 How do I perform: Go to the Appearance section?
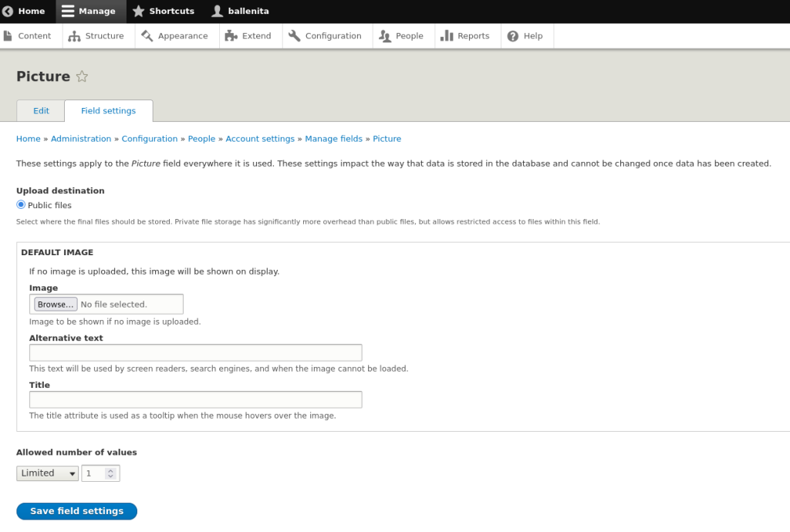pos(174,36)
